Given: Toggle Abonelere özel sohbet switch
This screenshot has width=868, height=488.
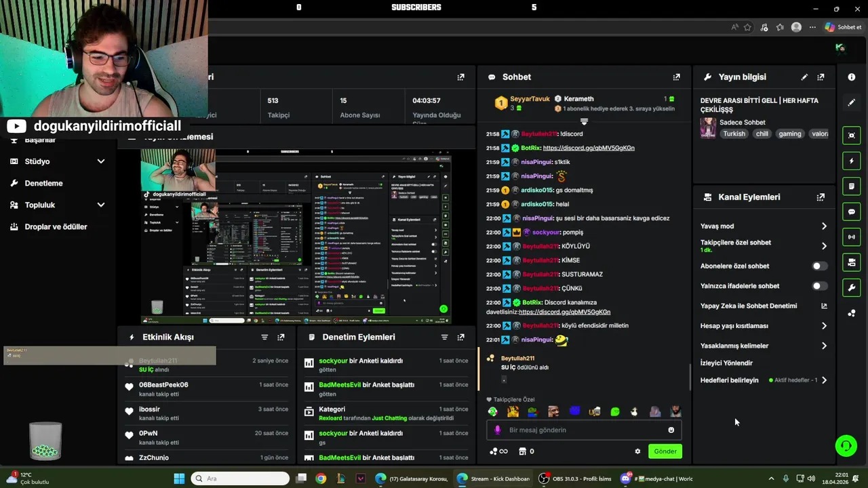Looking at the screenshot, I should click(820, 266).
